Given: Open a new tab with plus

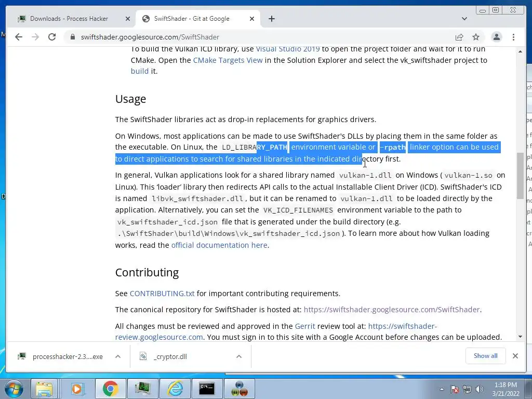Looking at the screenshot, I should (271, 19).
